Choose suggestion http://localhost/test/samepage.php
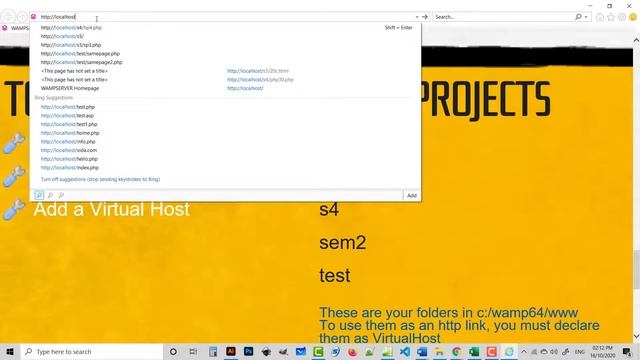 [x=80, y=53]
